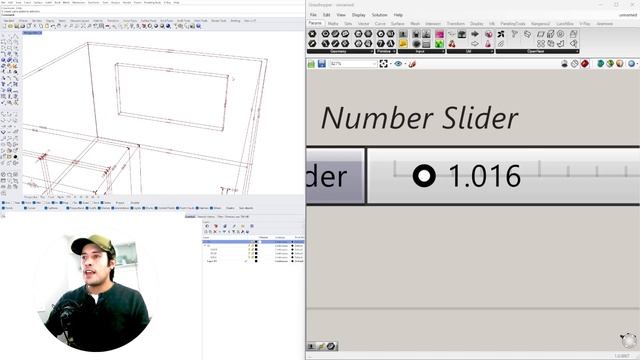Click the compass widget on Grasshopper canvas
Image resolution: width=640 pixels, height=360 pixels.
pos(628,340)
